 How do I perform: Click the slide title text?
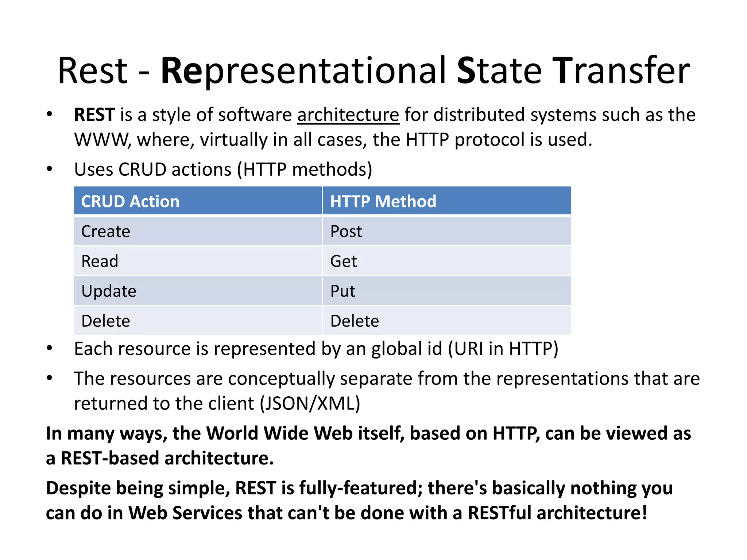pyautogui.click(x=373, y=71)
